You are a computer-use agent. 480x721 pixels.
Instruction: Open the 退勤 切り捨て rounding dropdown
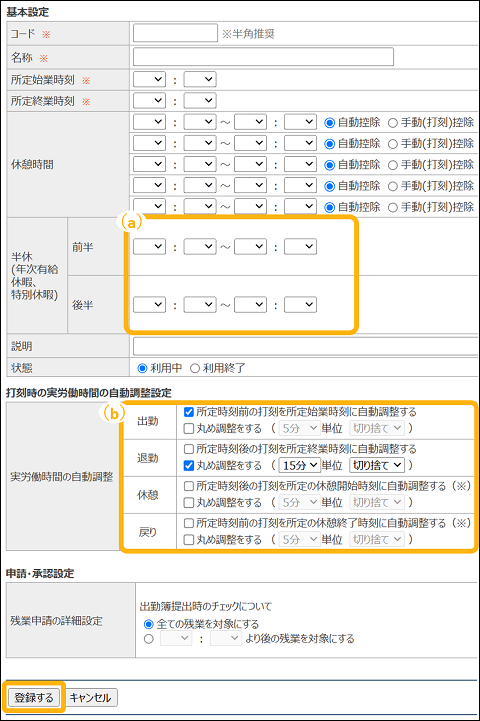tap(377, 465)
